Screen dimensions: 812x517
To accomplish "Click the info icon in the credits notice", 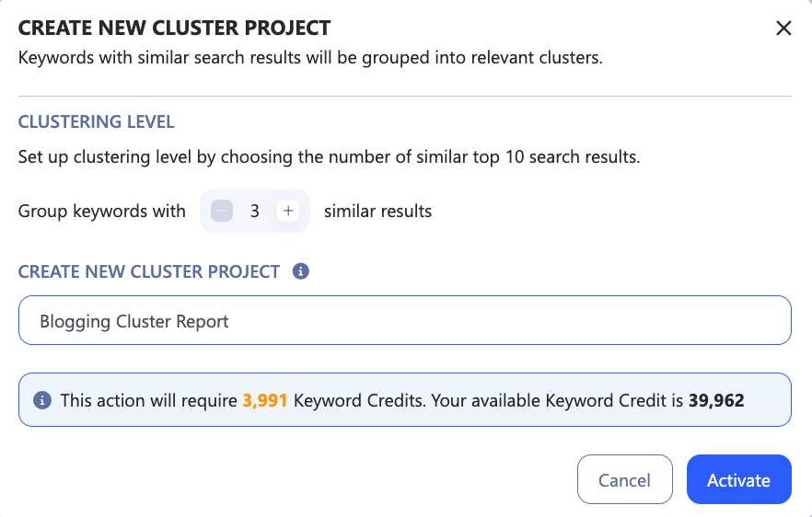I will [x=42, y=400].
